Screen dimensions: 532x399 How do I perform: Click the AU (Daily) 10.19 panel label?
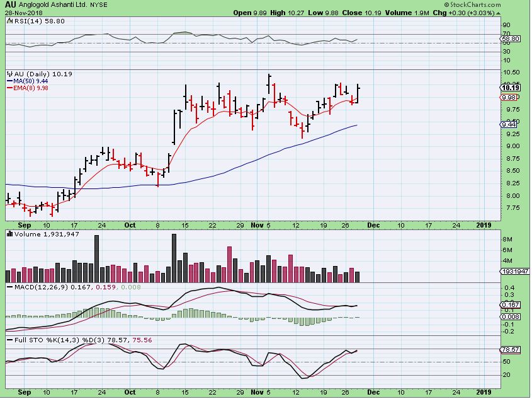click(x=43, y=74)
